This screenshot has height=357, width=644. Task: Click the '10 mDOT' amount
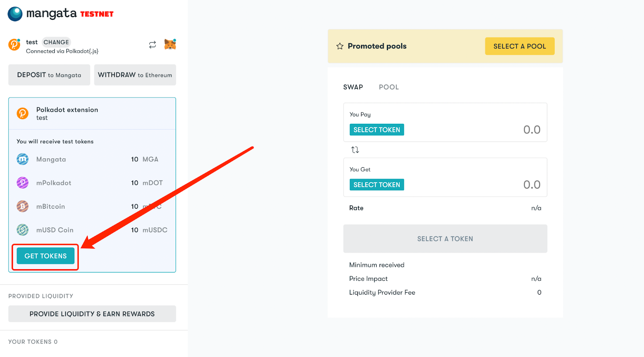(147, 183)
